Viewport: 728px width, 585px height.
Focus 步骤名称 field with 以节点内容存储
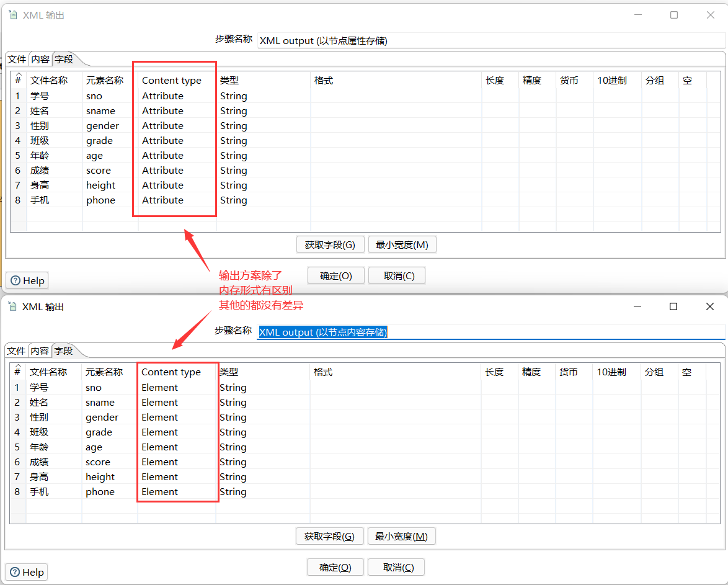click(491, 332)
